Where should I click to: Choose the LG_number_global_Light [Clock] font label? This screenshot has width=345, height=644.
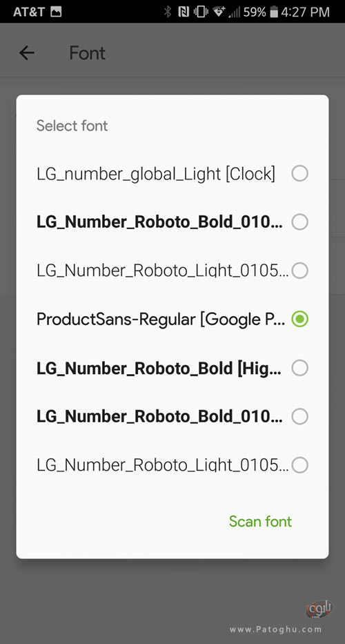(156, 174)
